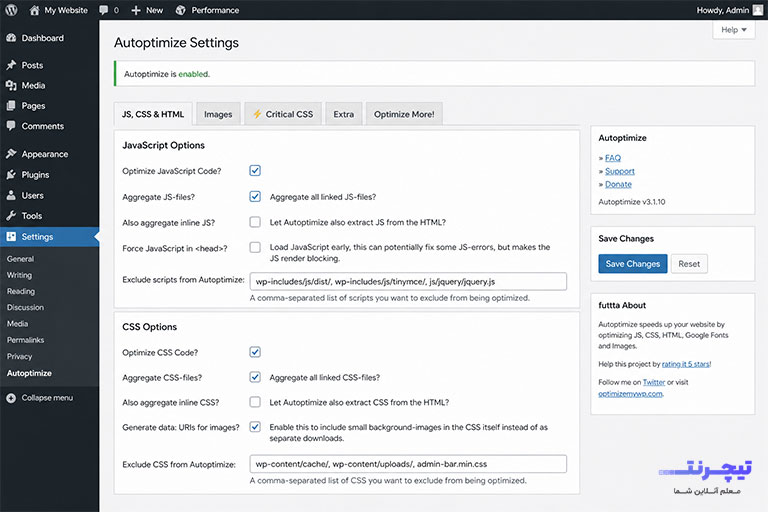
Task: Enable Also aggregate inline CSS
Action: [255, 402]
